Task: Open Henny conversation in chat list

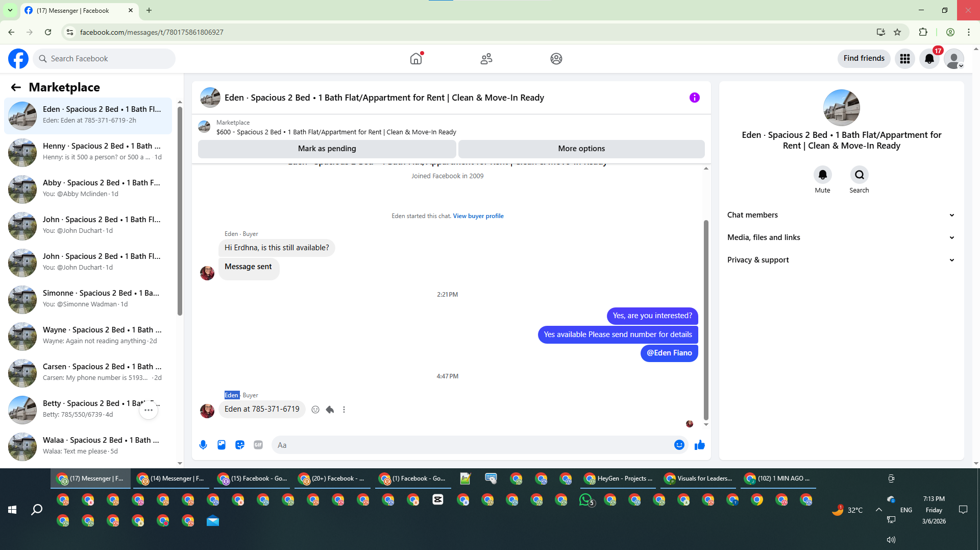Action: tap(88, 152)
